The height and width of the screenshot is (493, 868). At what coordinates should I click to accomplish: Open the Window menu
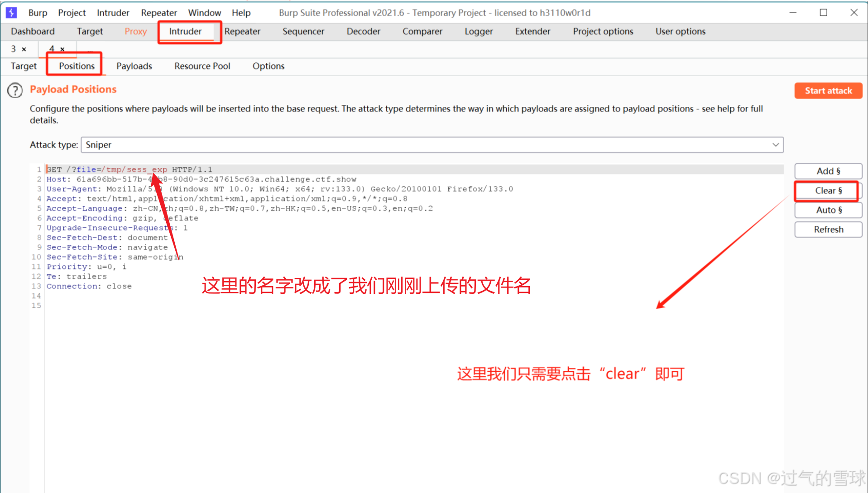tap(205, 13)
